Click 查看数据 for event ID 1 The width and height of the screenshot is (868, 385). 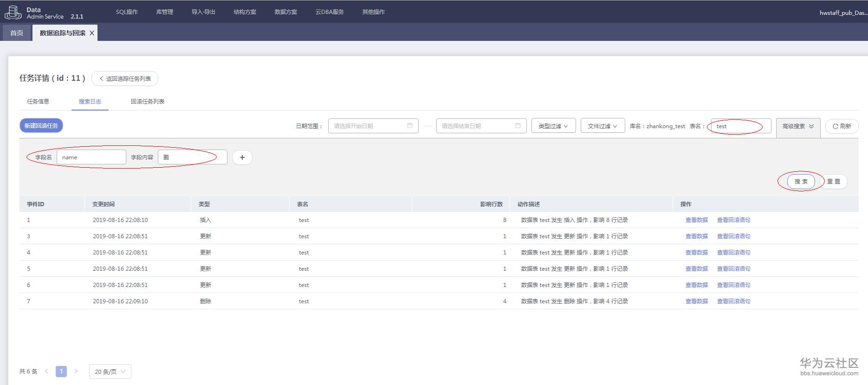point(697,220)
